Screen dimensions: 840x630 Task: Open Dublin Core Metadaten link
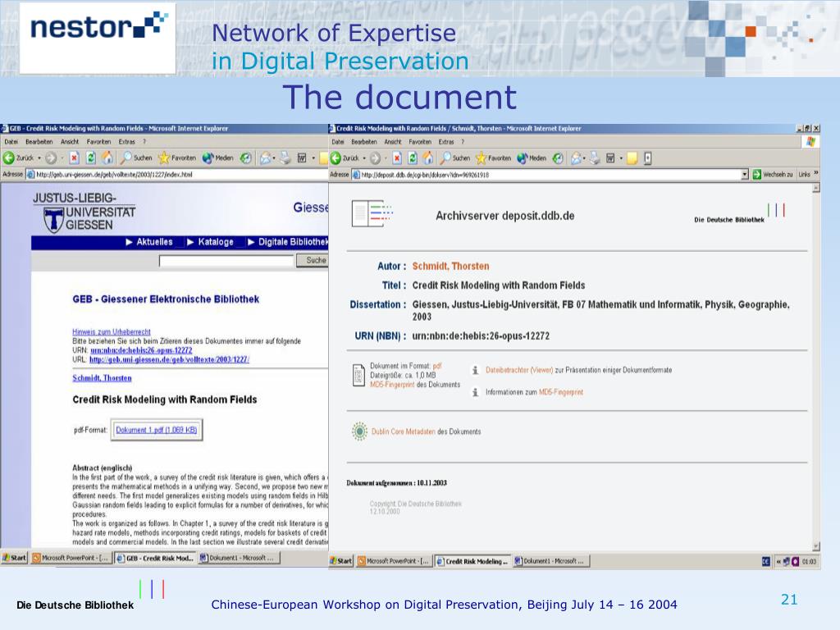click(404, 431)
